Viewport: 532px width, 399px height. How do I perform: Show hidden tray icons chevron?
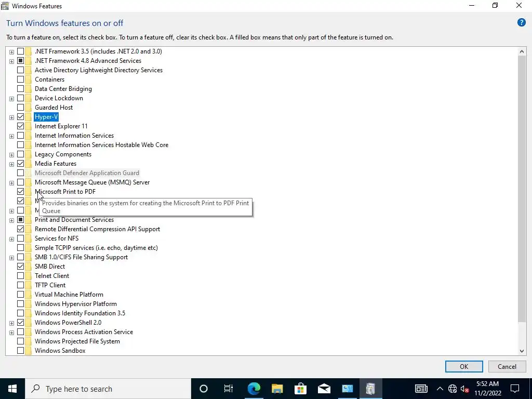tap(440, 389)
